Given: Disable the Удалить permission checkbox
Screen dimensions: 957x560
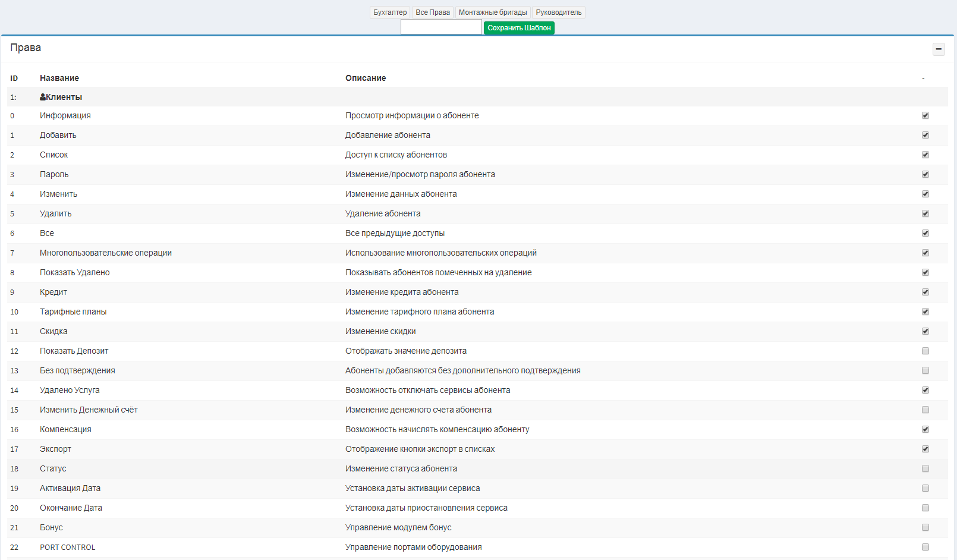Looking at the screenshot, I should [925, 213].
